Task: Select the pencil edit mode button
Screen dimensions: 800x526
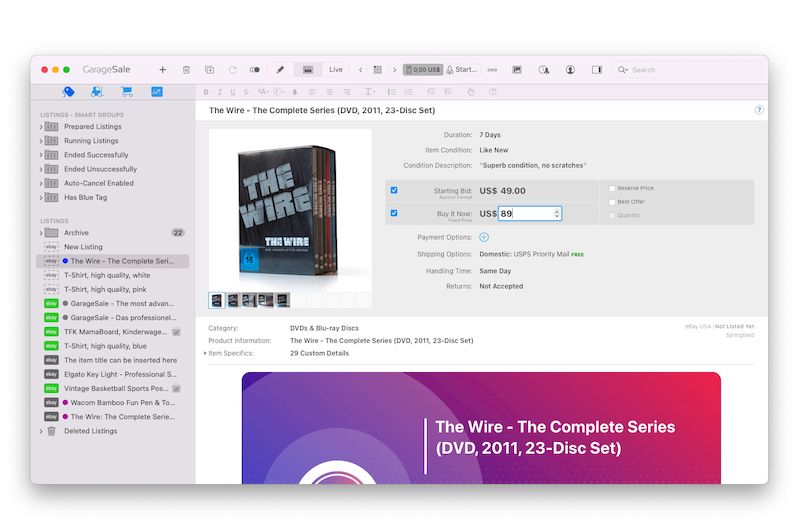Action: pos(280,69)
